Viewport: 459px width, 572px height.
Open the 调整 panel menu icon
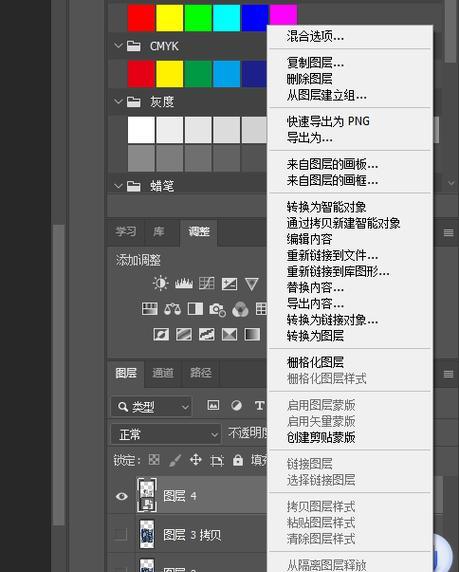pos(448,233)
